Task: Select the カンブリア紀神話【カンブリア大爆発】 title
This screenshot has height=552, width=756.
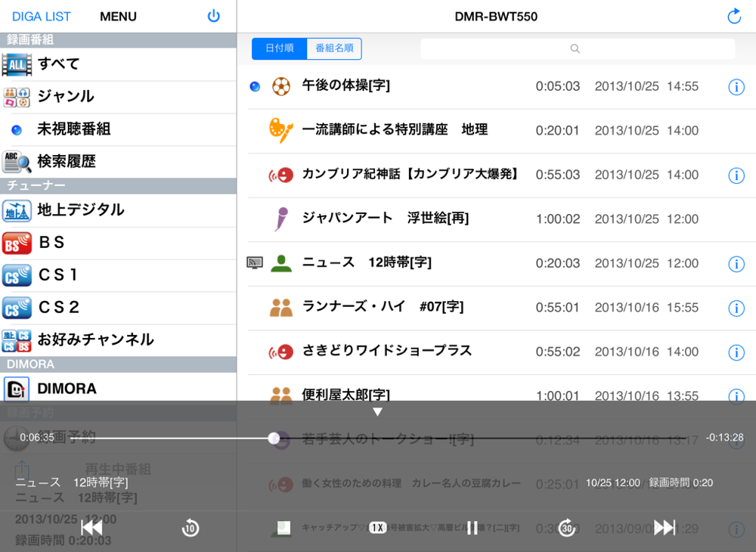Action: pyautogui.click(x=410, y=174)
